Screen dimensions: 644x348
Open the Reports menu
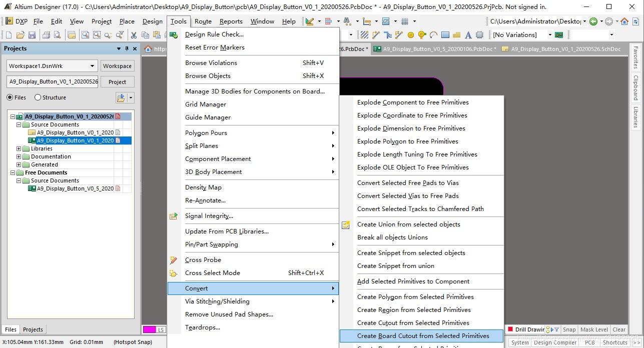231,21
